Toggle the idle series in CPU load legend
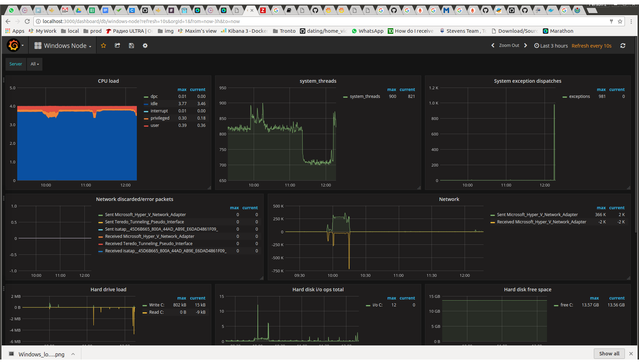 [x=154, y=104]
